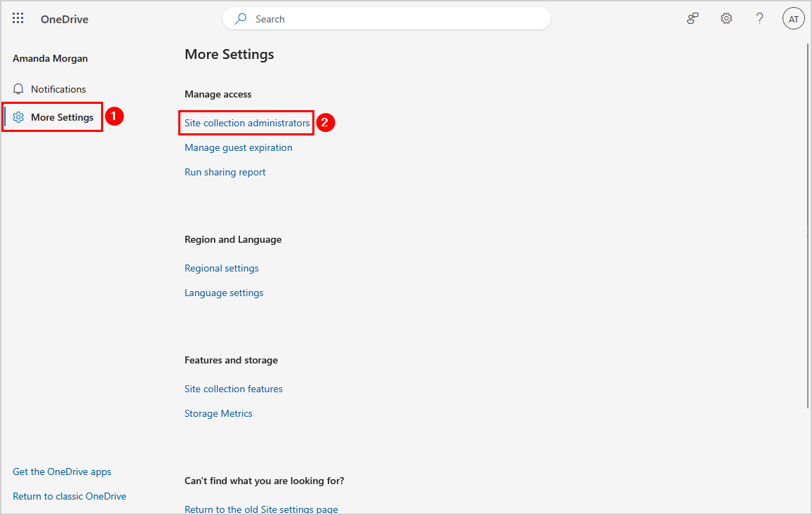Select More Settings in the sidebar
Screen dimensions: 812x515
62,117
